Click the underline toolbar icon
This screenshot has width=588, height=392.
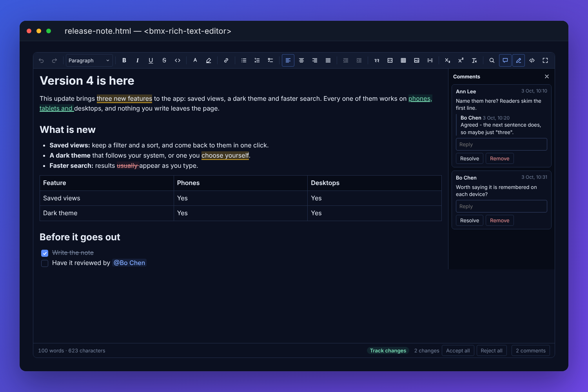tap(151, 60)
